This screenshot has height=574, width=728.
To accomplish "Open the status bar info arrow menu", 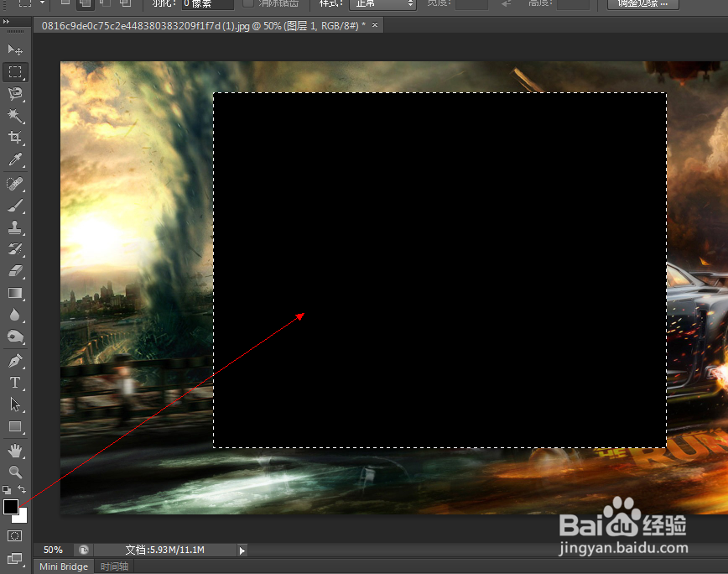I will 242,551.
